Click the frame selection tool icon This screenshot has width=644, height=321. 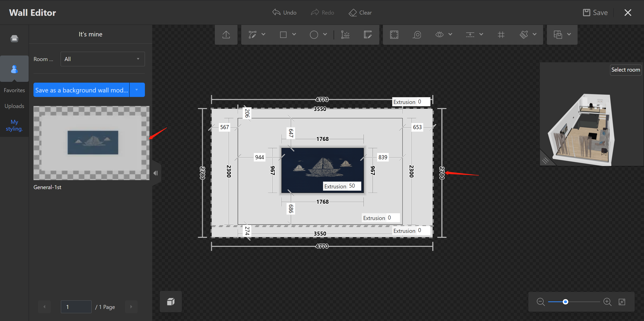tap(394, 35)
